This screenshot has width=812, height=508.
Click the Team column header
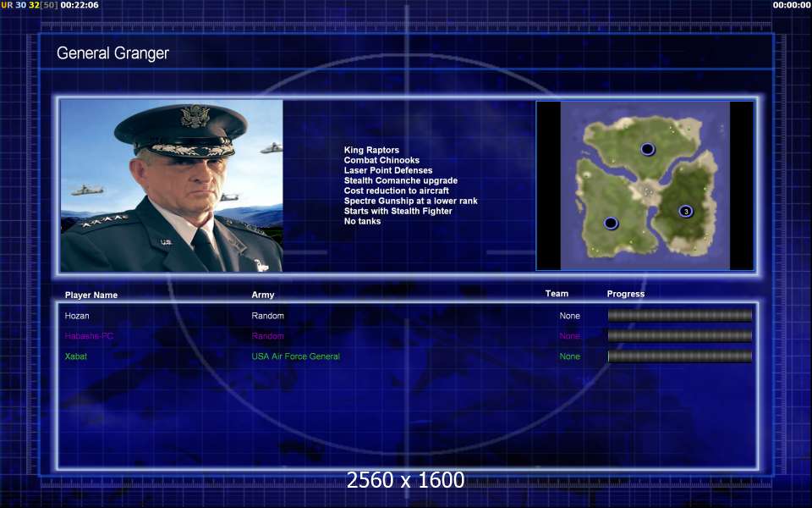click(557, 294)
